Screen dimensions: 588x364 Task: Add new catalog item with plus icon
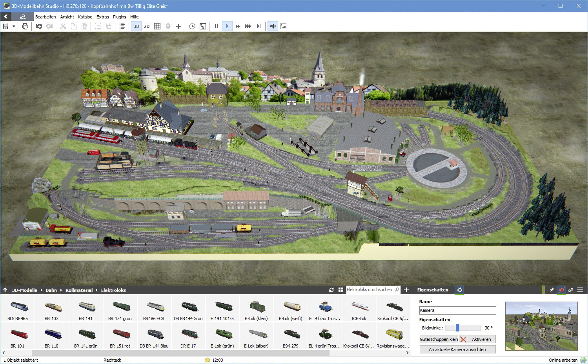coord(406,290)
